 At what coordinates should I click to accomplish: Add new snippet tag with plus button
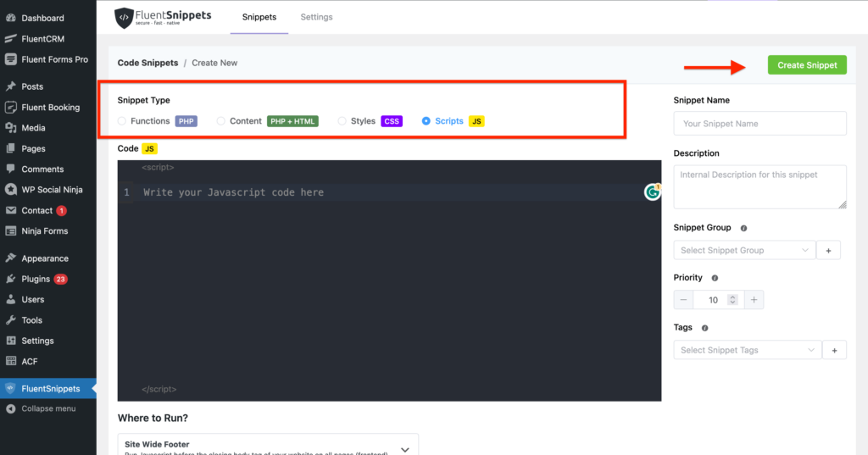[x=834, y=350]
